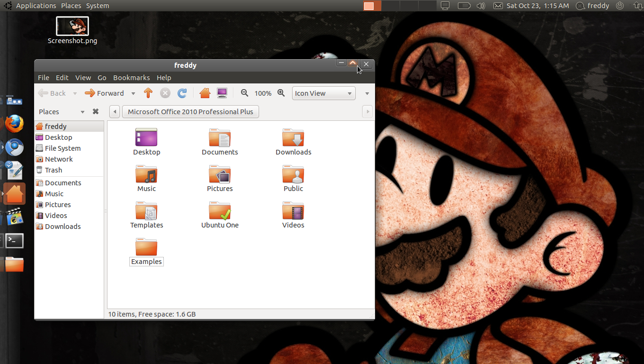
Task: Open the Ubuntu One folder icon
Action: tap(220, 210)
